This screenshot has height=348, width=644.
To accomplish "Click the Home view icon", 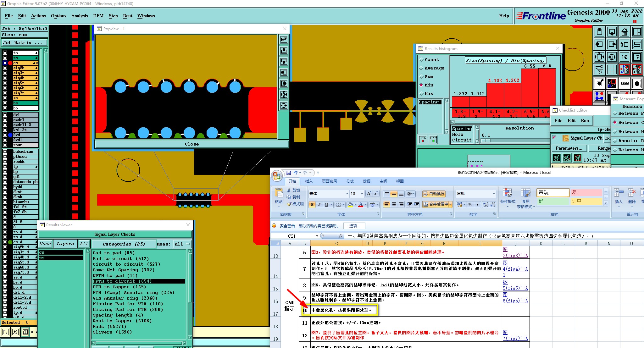I will coord(624,32).
